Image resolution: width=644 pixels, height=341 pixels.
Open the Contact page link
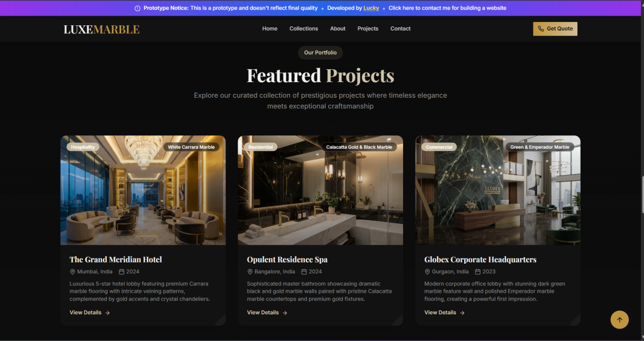click(x=400, y=28)
